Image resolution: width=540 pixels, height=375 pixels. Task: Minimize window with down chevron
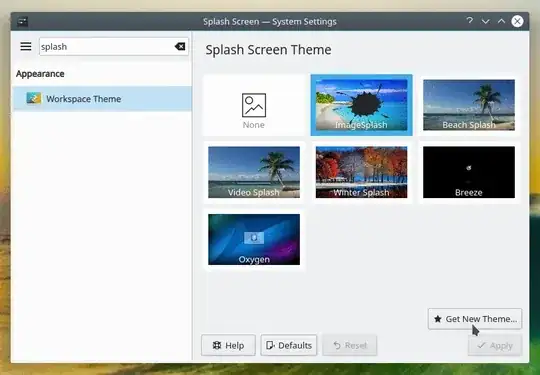(486, 21)
